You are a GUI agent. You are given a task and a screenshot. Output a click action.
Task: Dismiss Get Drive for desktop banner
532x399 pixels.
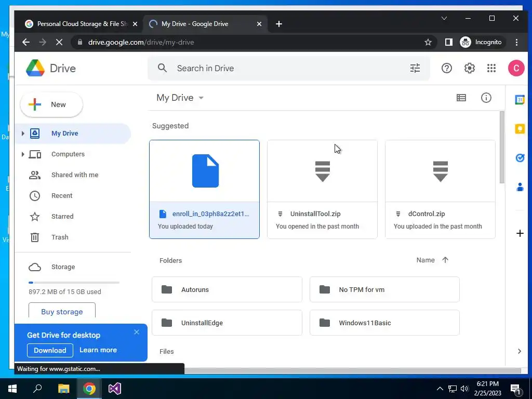click(x=137, y=332)
